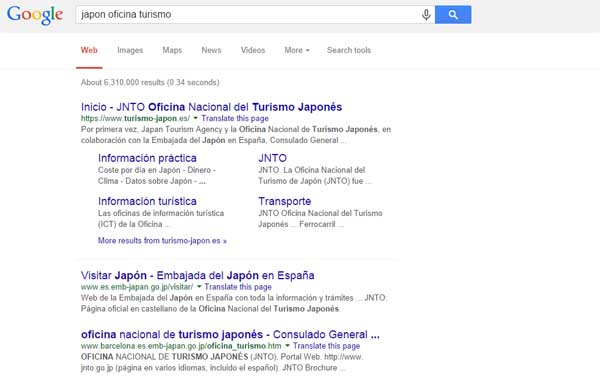
Task: Expand the More dropdown menu
Action: click(297, 50)
